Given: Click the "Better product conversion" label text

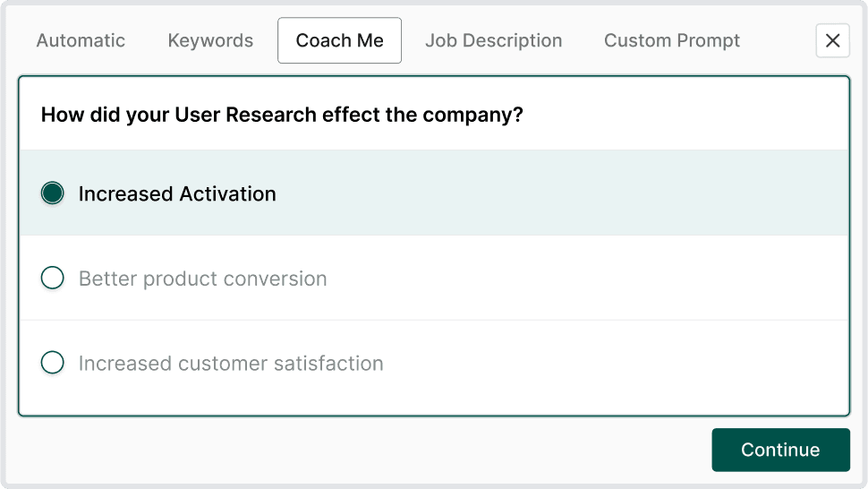Looking at the screenshot, I should [x=202, y=279].
